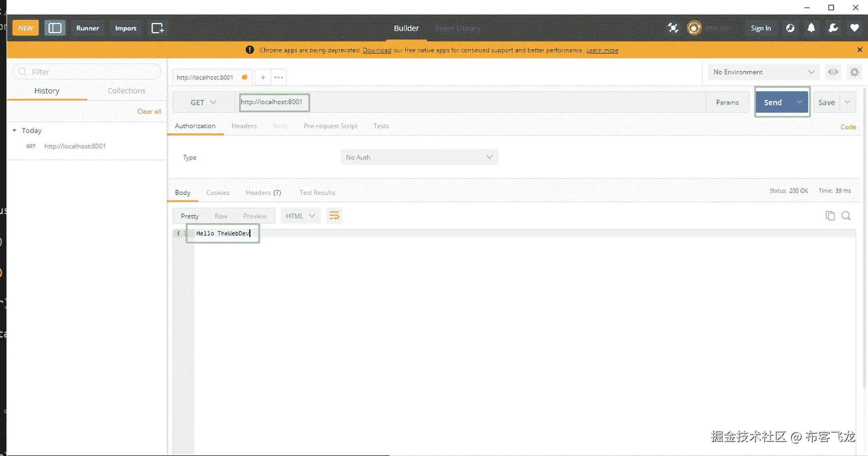Click the request URL field

click(x=471, y=102)
